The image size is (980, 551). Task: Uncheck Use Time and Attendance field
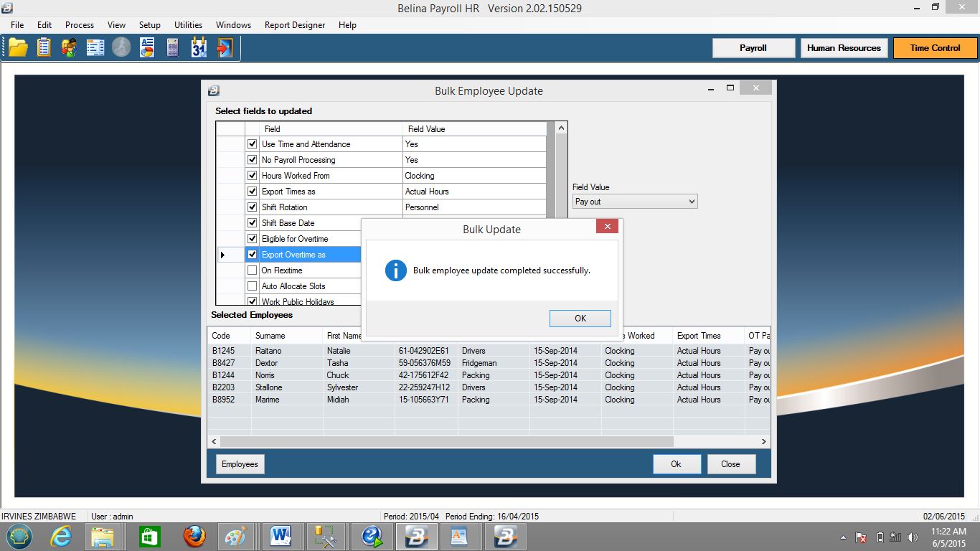tap(252, 144)
